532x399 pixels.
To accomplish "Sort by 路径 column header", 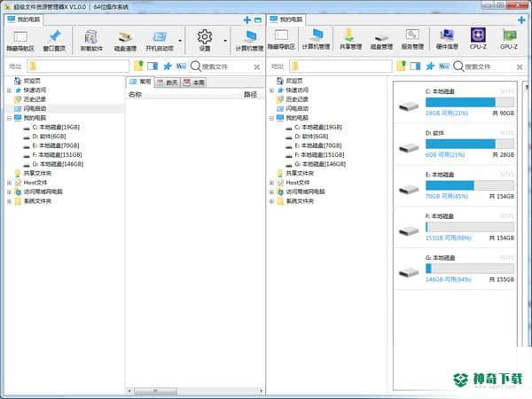I will click(250, 94).
